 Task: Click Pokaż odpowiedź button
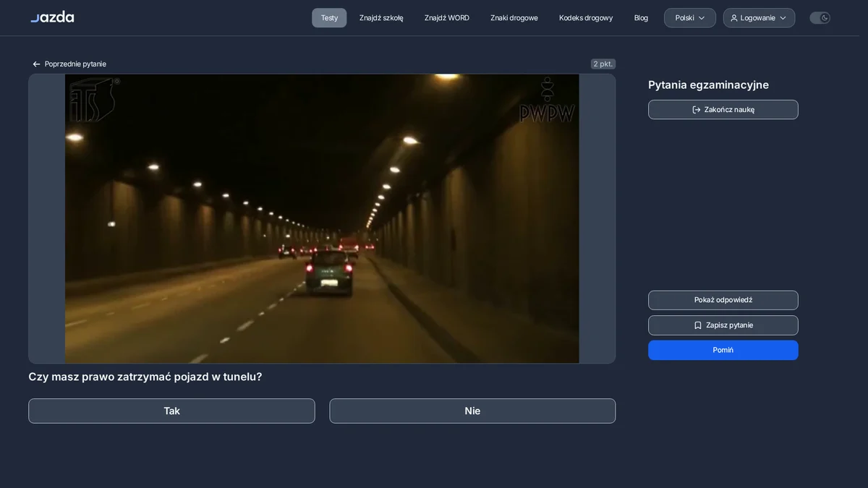[723, 300]
